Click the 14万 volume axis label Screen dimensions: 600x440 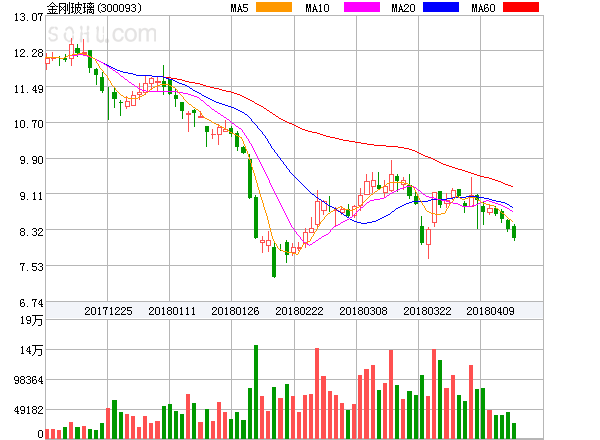coord(31,350)
